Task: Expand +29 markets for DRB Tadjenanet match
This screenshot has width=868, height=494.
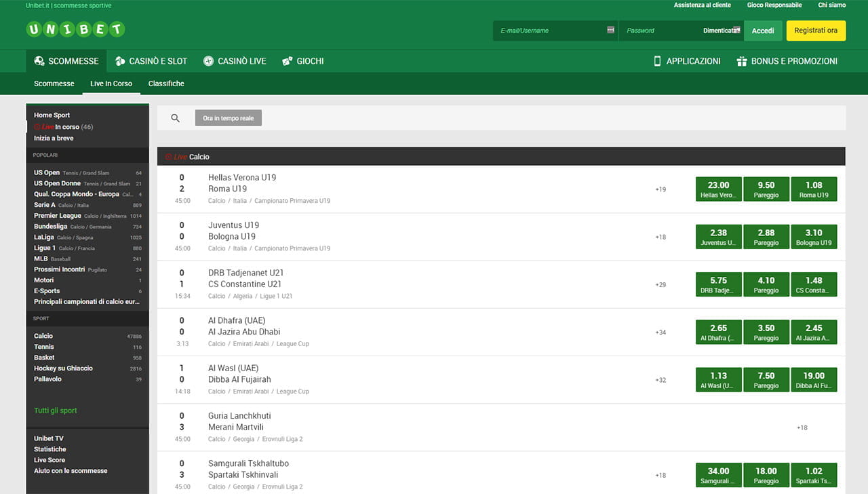Action: (x=660, y=284)
